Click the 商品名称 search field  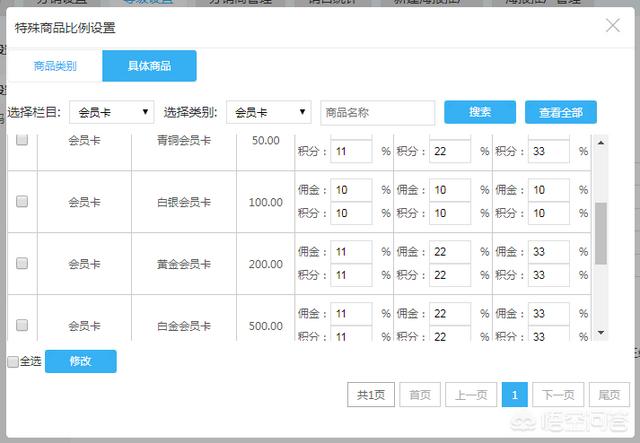377,112
